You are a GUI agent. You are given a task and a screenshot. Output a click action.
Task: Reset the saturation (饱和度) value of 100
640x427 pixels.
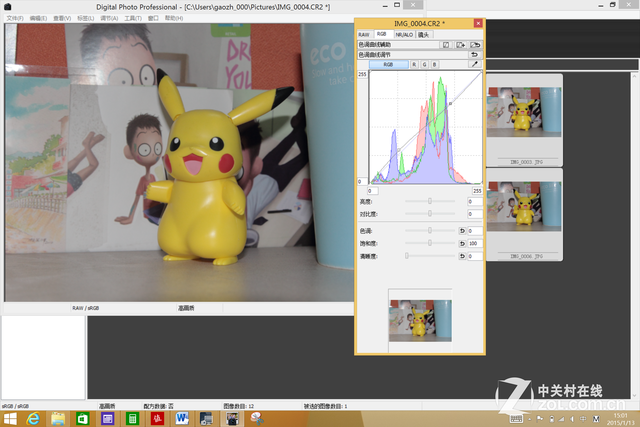(462, 244)
